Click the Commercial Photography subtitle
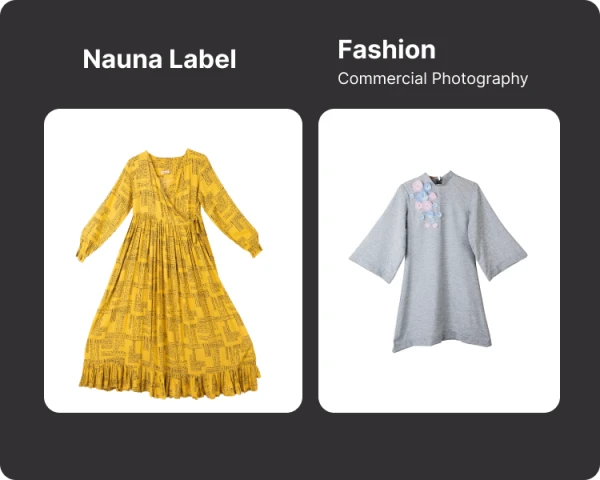Screen dimensions: 600x480 (x=433, y=78)
